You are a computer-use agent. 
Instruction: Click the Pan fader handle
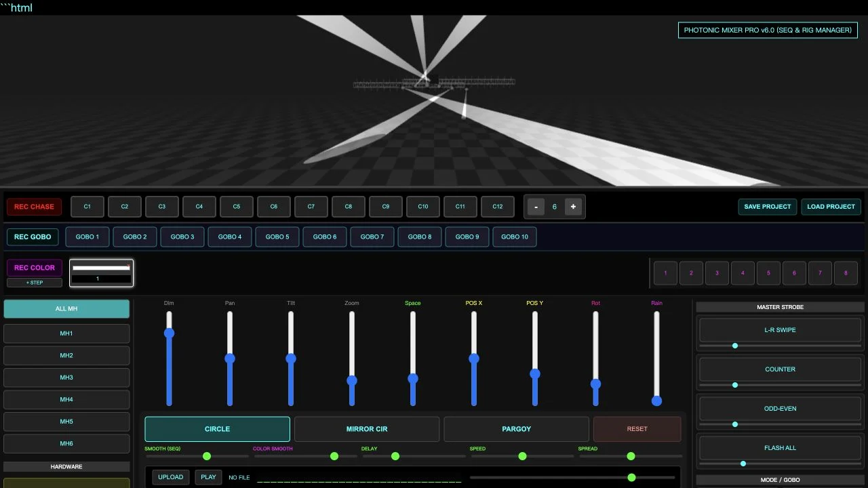pyautogui.click(x=230, y=358)
